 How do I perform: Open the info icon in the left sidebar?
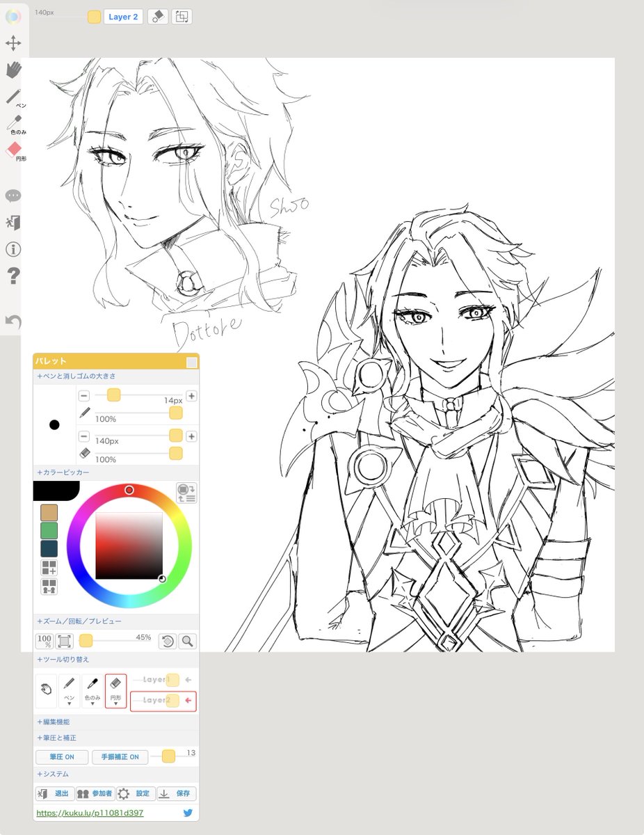tap(13, 249)
